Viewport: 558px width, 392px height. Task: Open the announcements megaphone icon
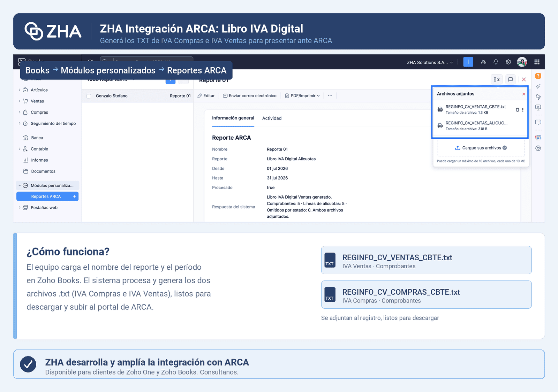coord(538,97)
